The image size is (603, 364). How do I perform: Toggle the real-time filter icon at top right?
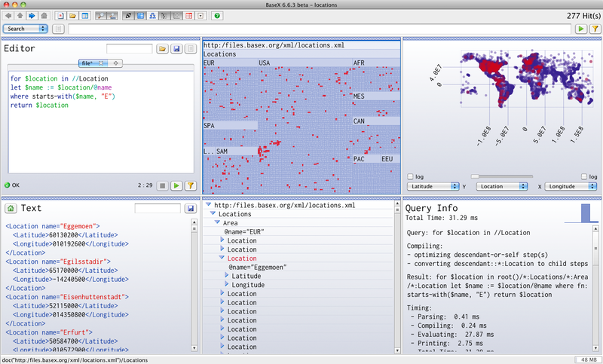tap(595, 29)
